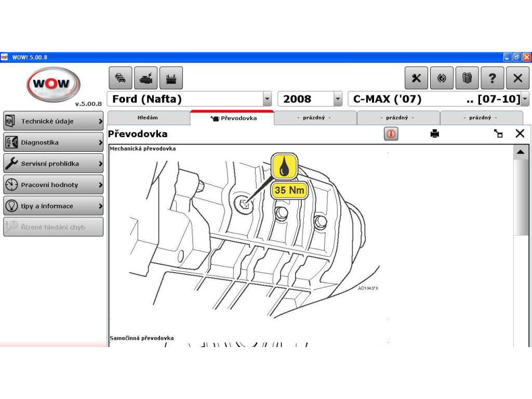Click the circular update icon button

(x=442, y=78)
